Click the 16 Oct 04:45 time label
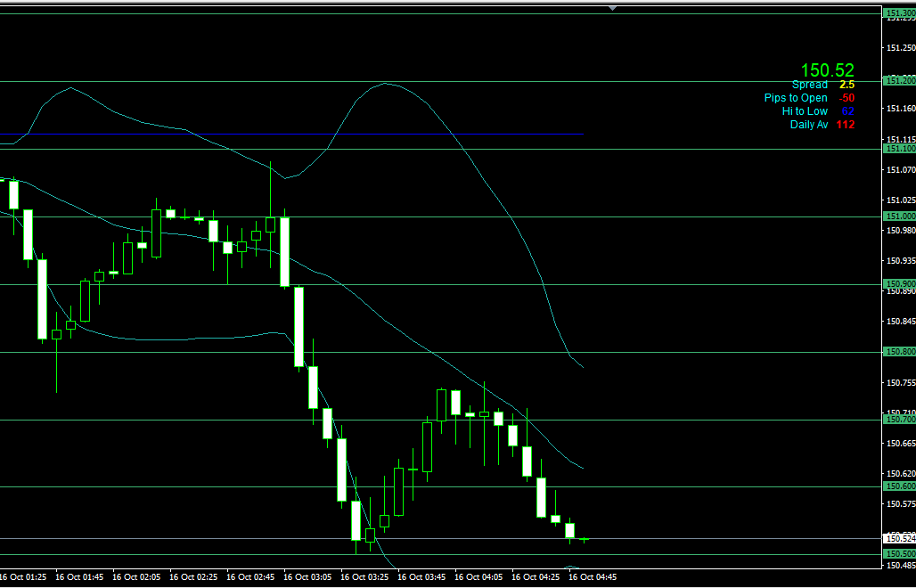 [x=593, y=577]
